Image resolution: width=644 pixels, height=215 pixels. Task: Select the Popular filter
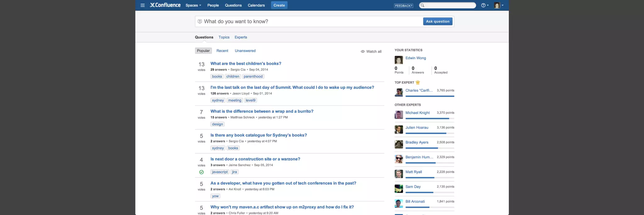click(203, 51)
